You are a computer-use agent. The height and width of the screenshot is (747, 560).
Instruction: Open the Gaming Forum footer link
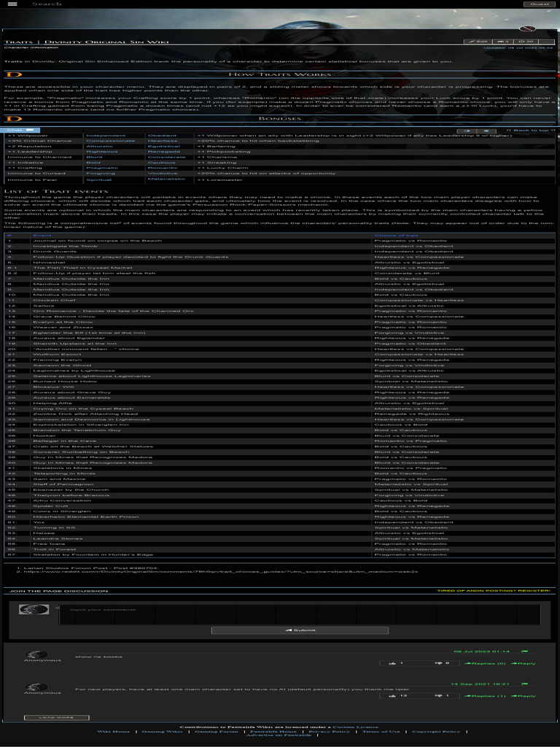pos(216,732)
